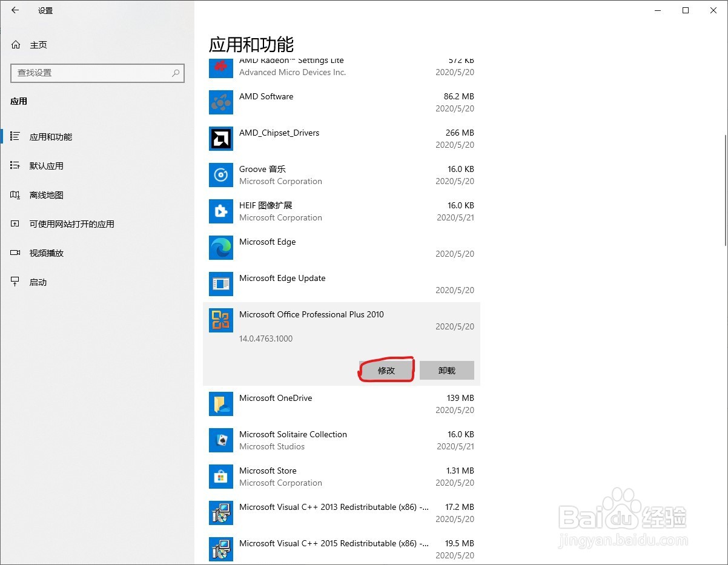Click the Microsoft Solitaire Collection icon

[221, 440]
